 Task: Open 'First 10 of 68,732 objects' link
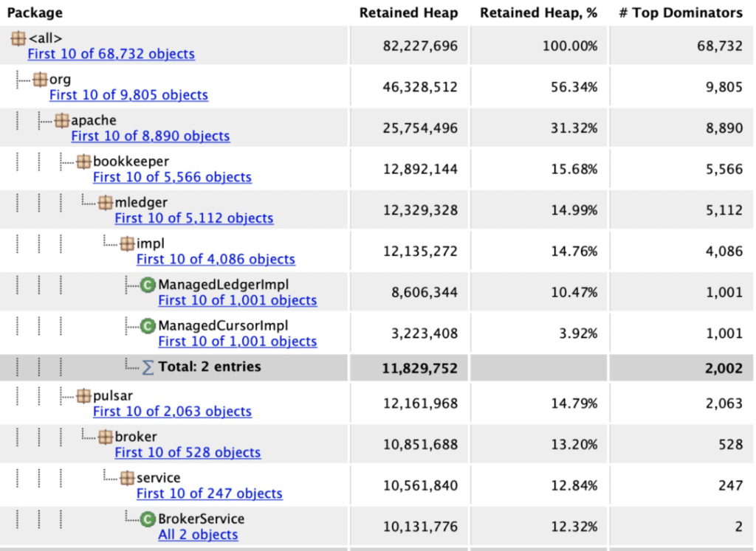[x=111, y=53]
